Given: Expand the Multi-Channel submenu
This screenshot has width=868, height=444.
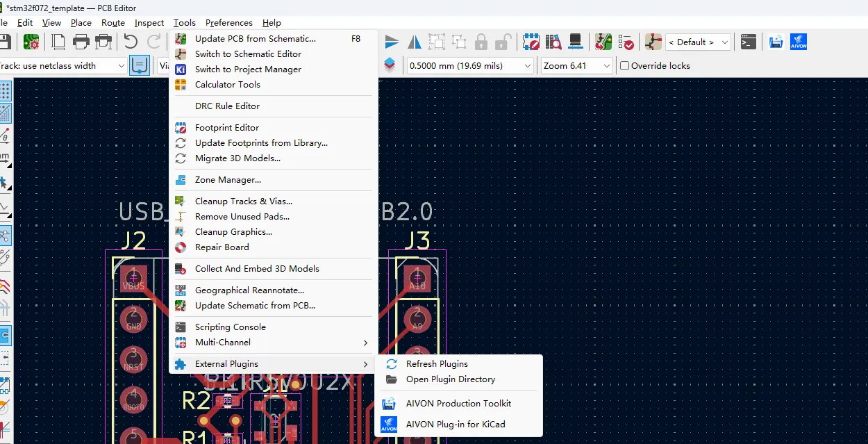Looking at the screenshot, I should [x=274, y=343].
